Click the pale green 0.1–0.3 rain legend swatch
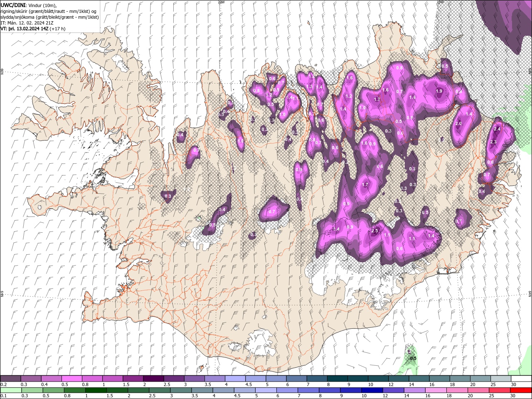Viewport: 532px width, 399px height. click(11, 390)
